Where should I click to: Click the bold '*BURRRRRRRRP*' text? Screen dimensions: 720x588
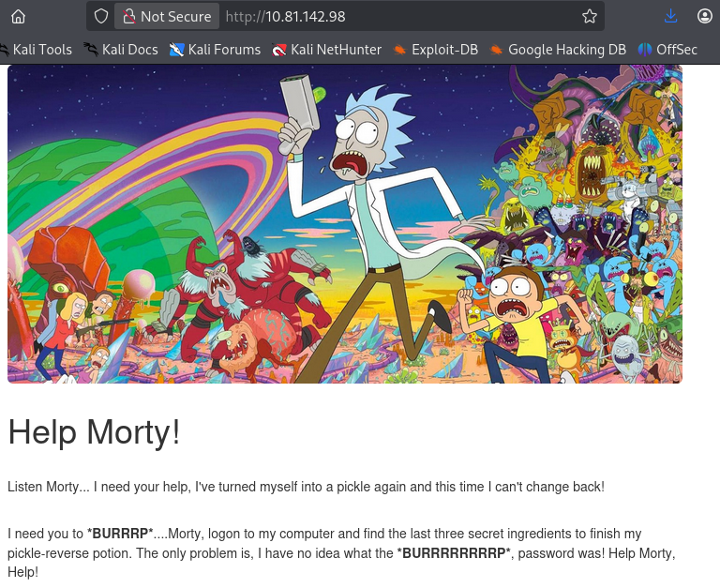454,553
